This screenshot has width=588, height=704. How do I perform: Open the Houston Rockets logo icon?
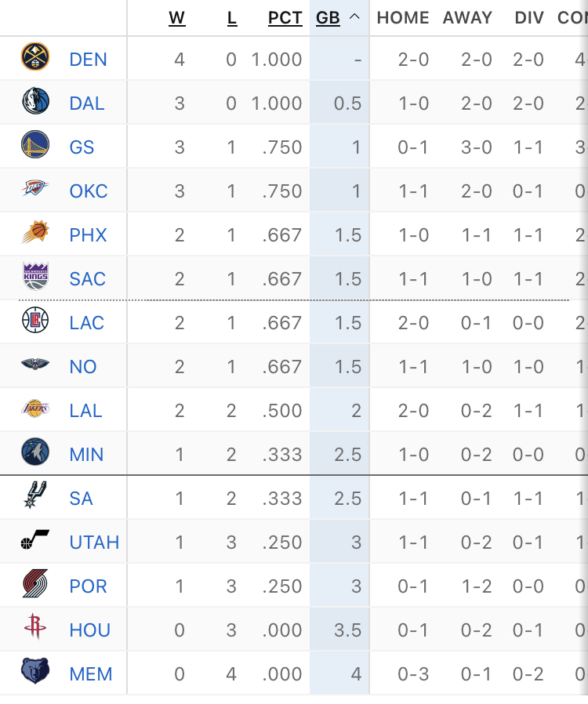pos(35,626)
